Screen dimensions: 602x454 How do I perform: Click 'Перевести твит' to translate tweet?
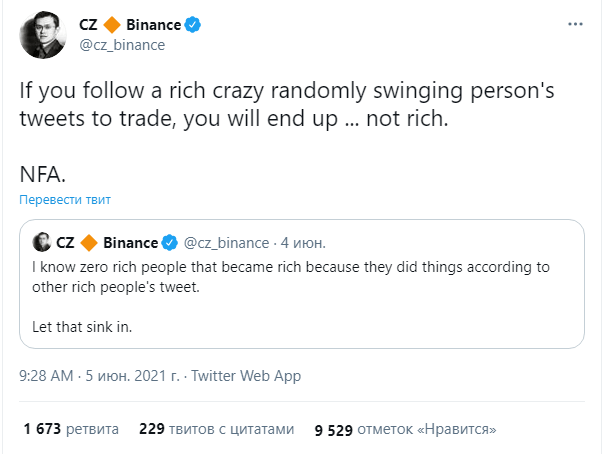tap(65, 200)
